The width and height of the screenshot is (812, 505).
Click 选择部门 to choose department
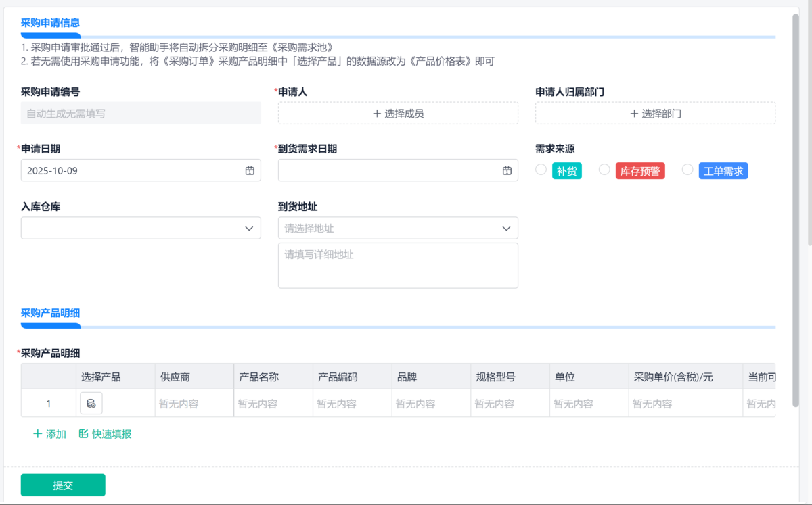[x=655, y=114]
